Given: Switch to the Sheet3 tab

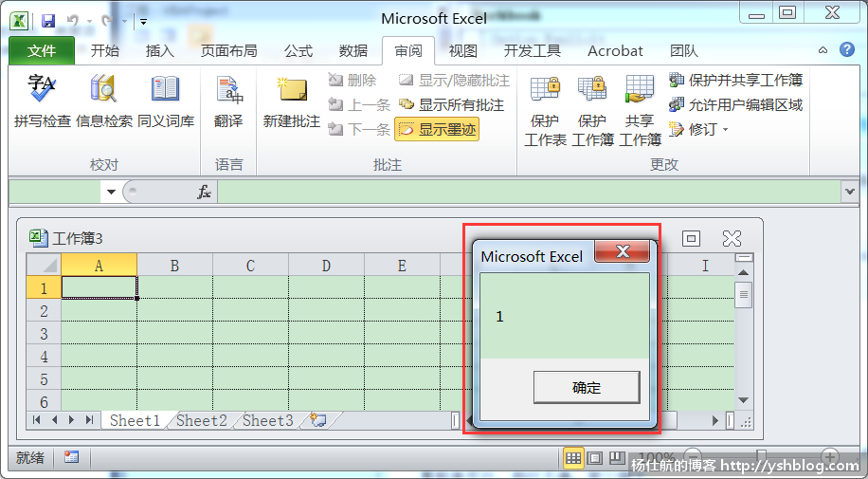Looking at the screenshot, I should [268, 420].
